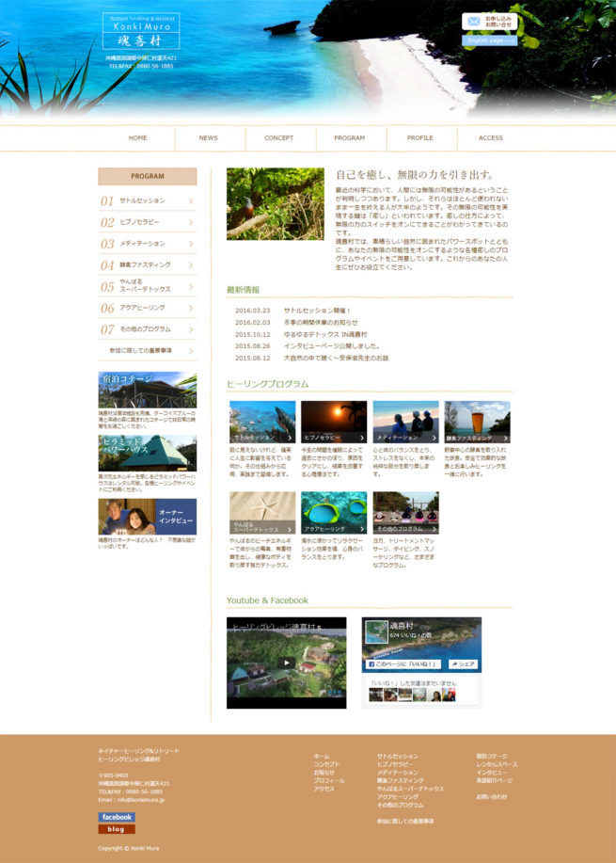Click the envelope contact icon in header
Viewport: 616px width, 863px height.
pos(471,20)
